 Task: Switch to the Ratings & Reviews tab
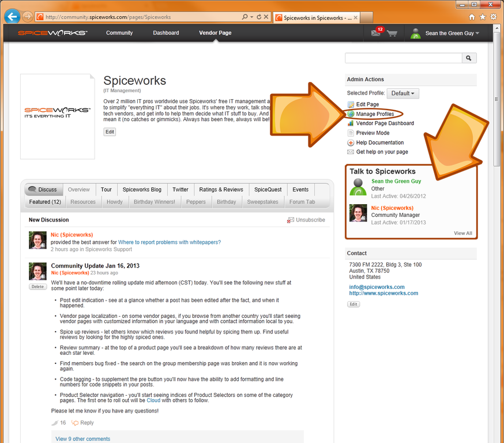point(221,189)
